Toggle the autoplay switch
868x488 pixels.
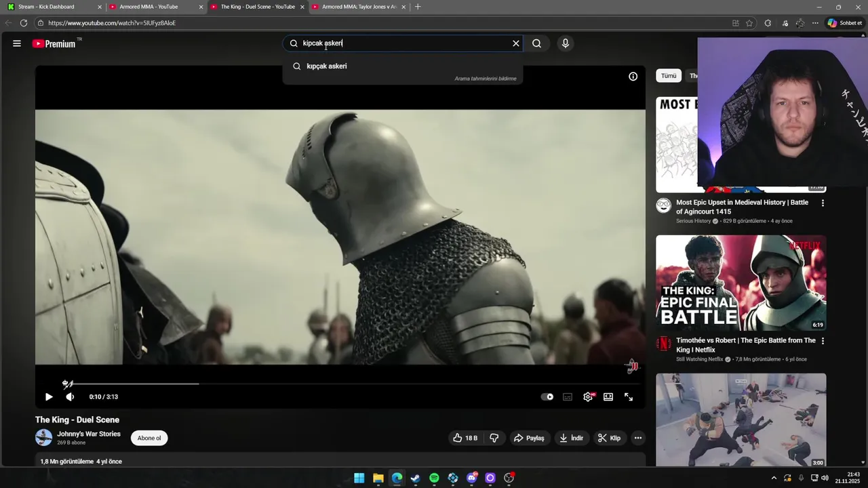547,397
